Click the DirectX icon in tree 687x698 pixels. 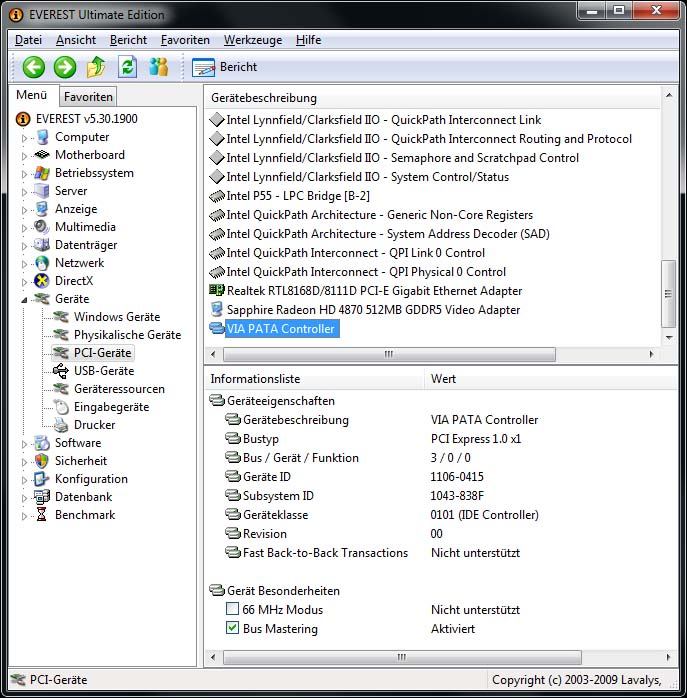tap(42, 281)
